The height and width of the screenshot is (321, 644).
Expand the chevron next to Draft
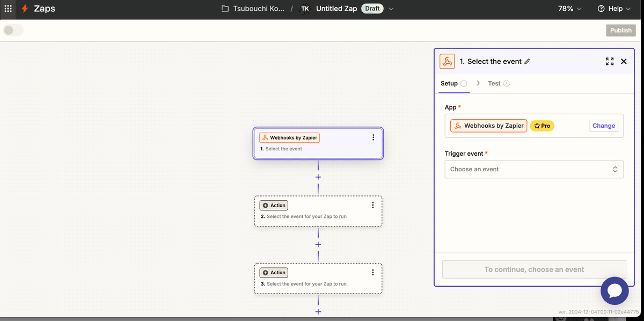pyautogui.click(x=391, y=9)
